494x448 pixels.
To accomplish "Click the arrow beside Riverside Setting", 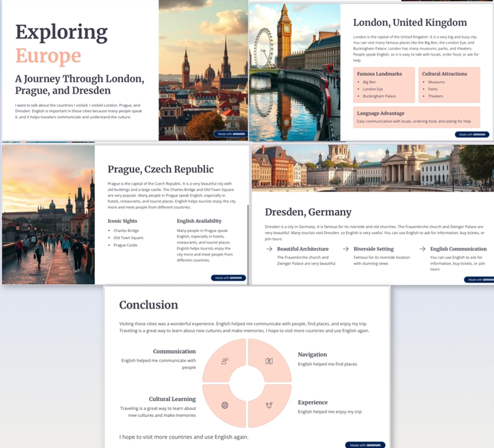I will [x=346, y=249].
